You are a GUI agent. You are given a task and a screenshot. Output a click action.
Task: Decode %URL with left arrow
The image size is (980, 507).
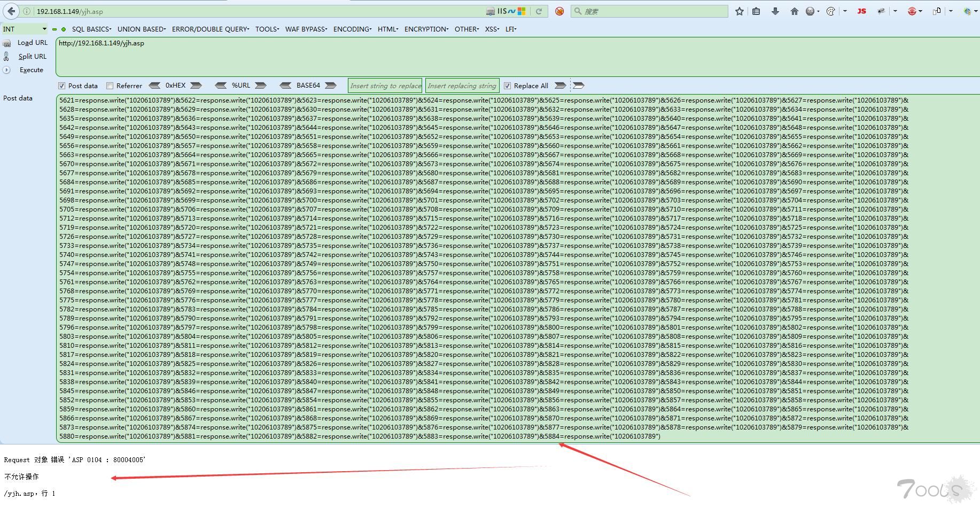[221, 85]
